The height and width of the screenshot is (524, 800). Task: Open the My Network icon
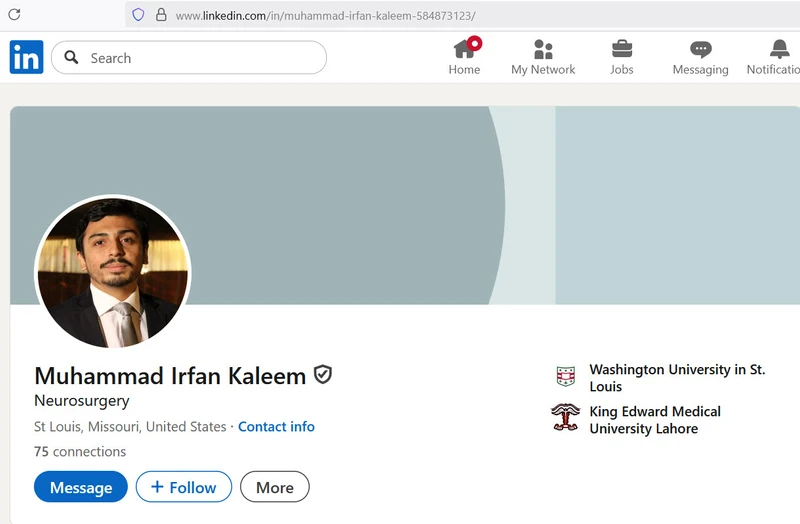point(543,49)
